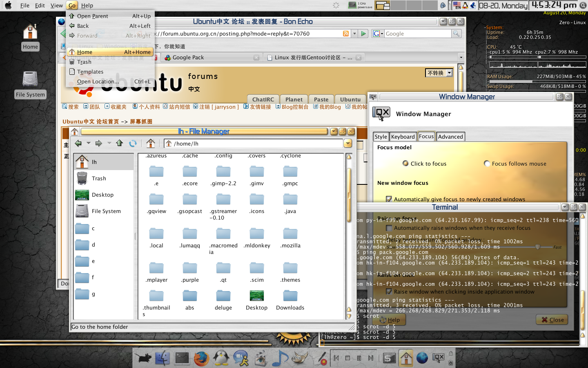Go forward in lh File Manager toolbar
Viewport: 588px width, 368px height.
pyautogui.click(x=98, y=143)
